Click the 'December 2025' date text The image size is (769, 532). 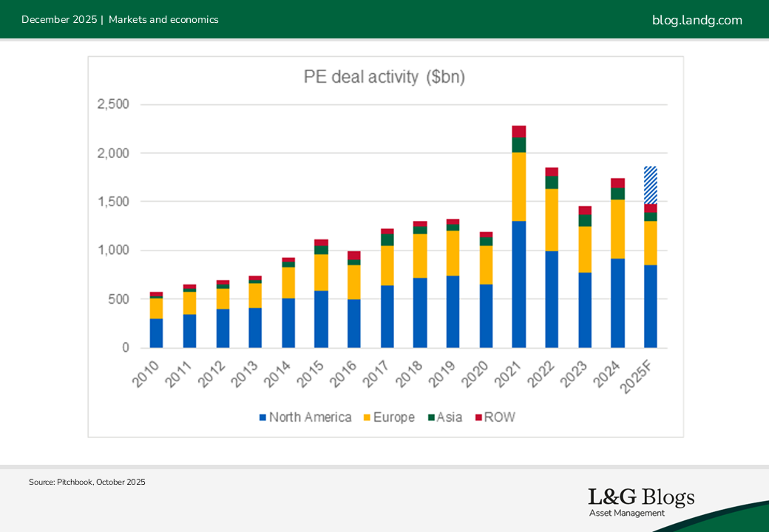pyautogui.click(x=58, y=20)
